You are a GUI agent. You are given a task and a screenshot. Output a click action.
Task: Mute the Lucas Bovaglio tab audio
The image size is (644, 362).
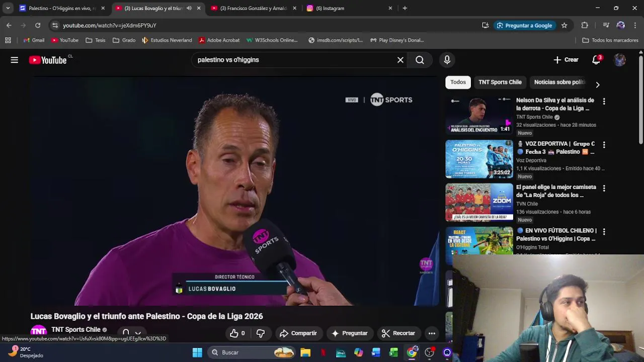pyautogui.click(x=189, y=8)
